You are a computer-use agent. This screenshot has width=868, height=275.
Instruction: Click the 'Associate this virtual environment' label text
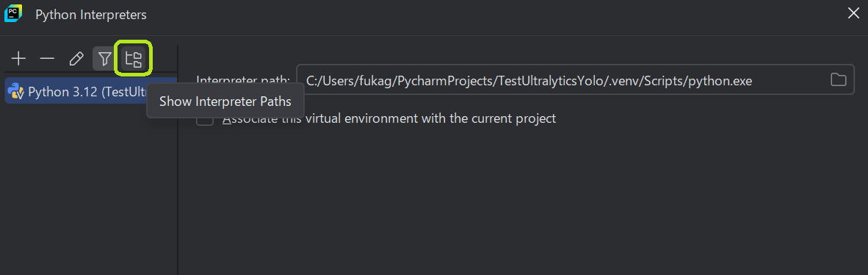tap(388, 118)
